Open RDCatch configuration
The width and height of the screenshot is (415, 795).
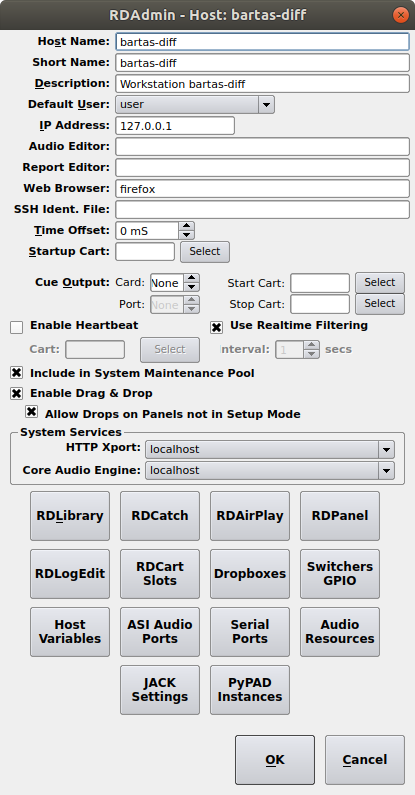click(x=160, y=516)
